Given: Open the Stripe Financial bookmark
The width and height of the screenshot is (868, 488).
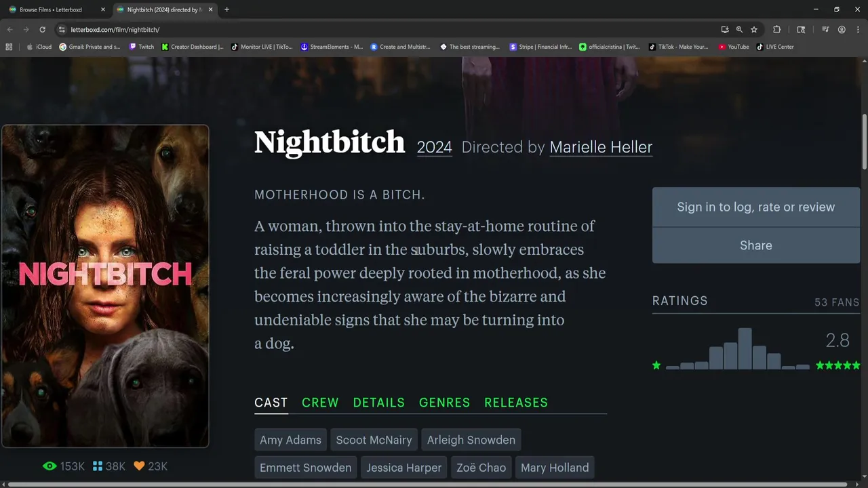Looking at the screenshot, I should (x=540, y=47).
